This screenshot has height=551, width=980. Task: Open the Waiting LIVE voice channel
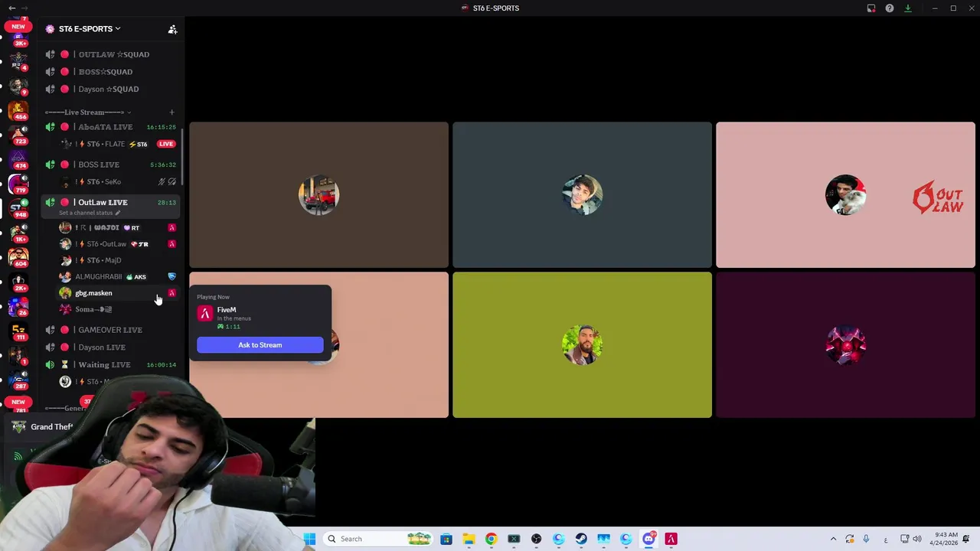[x=110, y=365]
